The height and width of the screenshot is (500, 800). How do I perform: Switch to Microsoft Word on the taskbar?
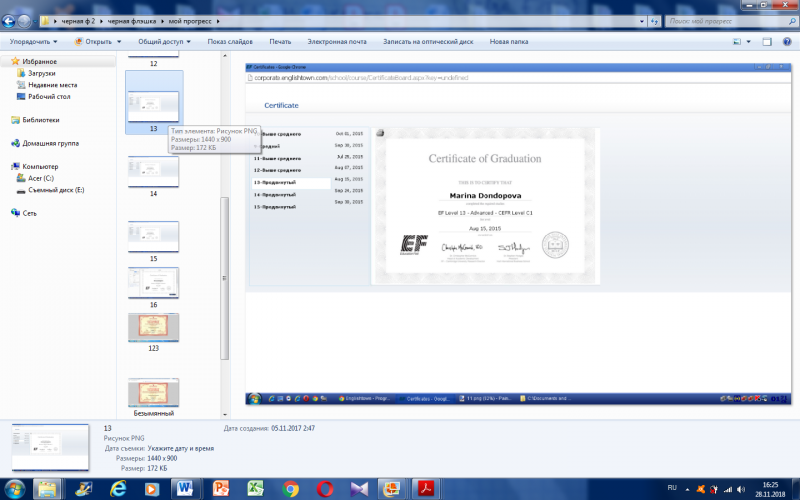(x=185, y=489)
